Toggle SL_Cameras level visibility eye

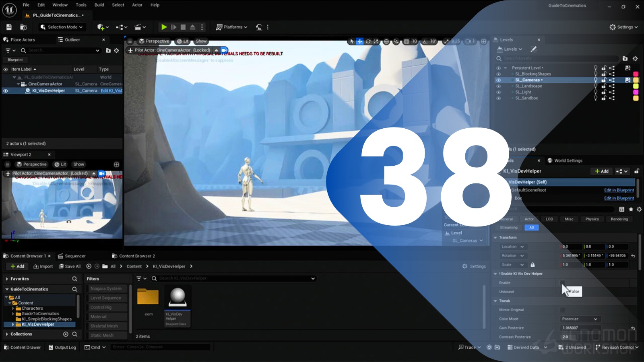(498, 80)
